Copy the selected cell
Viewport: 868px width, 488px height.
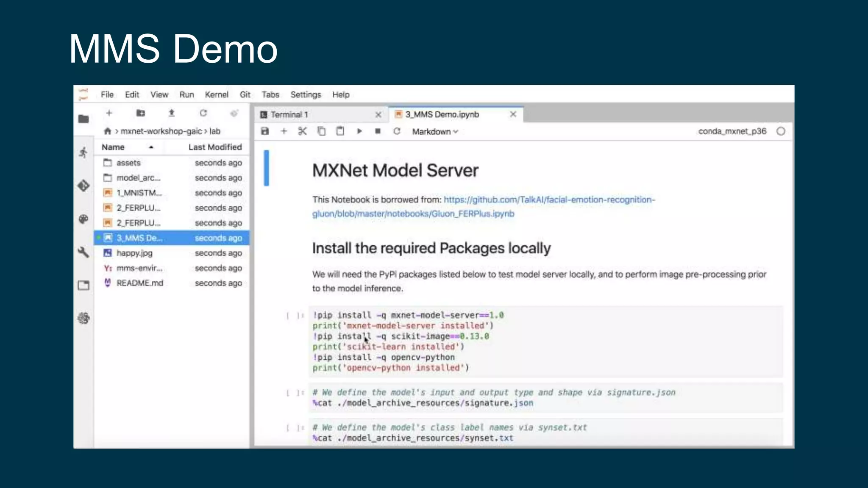tap(322, 131)
